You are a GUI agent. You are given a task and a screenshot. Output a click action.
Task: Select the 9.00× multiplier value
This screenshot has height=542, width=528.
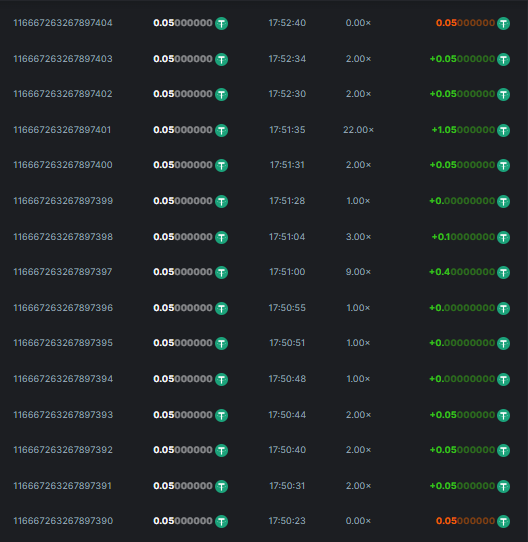coord(359,272)
